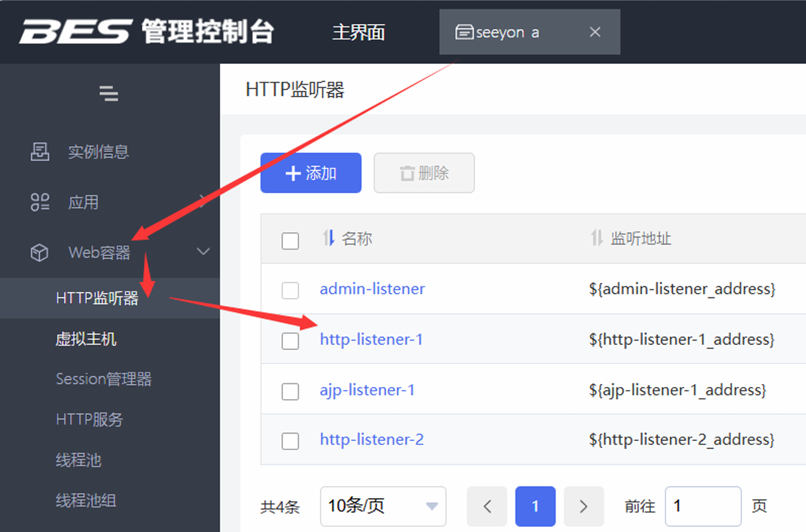The height and width of the screenshot is (532, 806).
Task: Check the http-listener-1 row checkbox
Action: click(290, 341)
